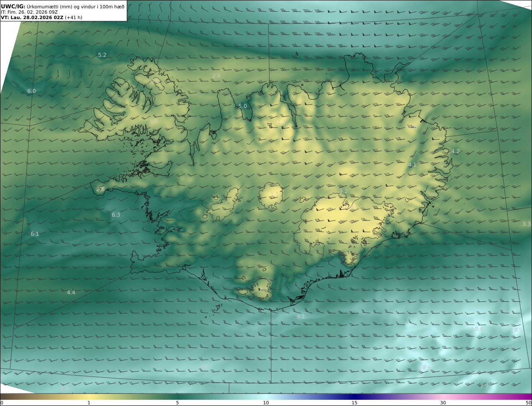The image size is (532, 406).
Task: Click the title line starting with "UWC/IG:"
Action: click(63, 6)
